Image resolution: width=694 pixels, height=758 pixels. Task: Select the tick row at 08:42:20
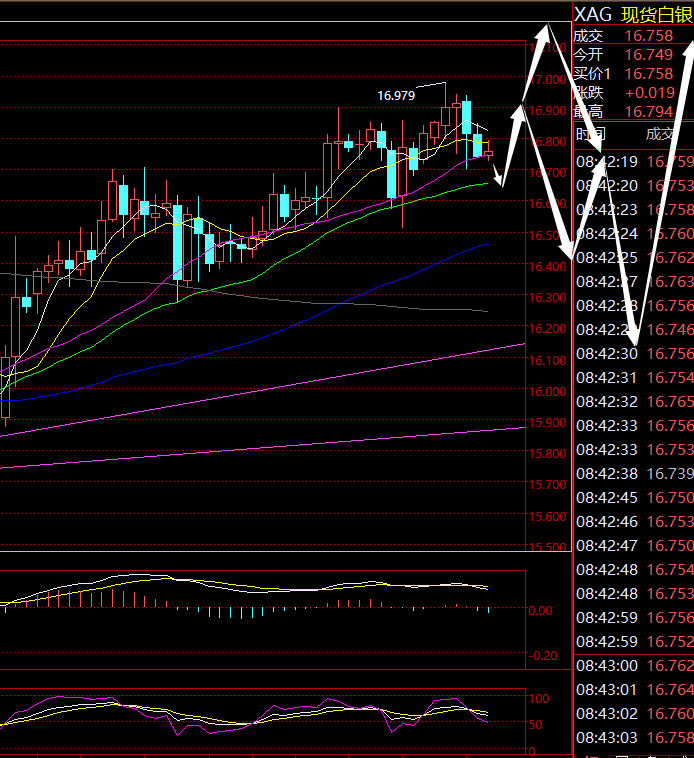pyautogui.click(x=634, y=186)
